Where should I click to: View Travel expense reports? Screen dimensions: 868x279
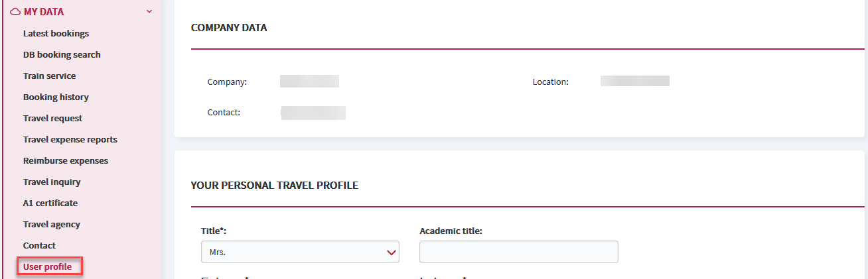coord(70,139)
